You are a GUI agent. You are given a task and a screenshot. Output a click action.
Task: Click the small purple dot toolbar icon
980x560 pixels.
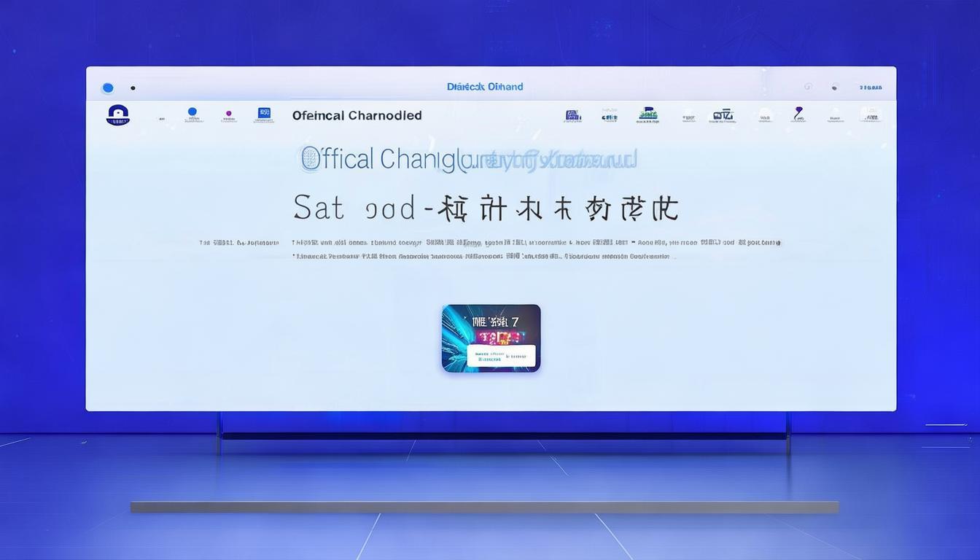pyautogui.click(x=229, y=116)
